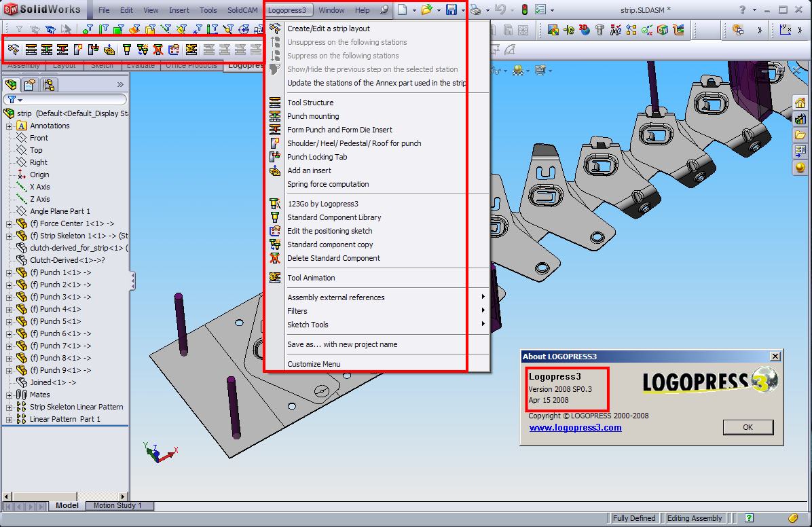Open the Filters submenu
Viewport: 812px width, 527px height.
[x=377, y=311]
